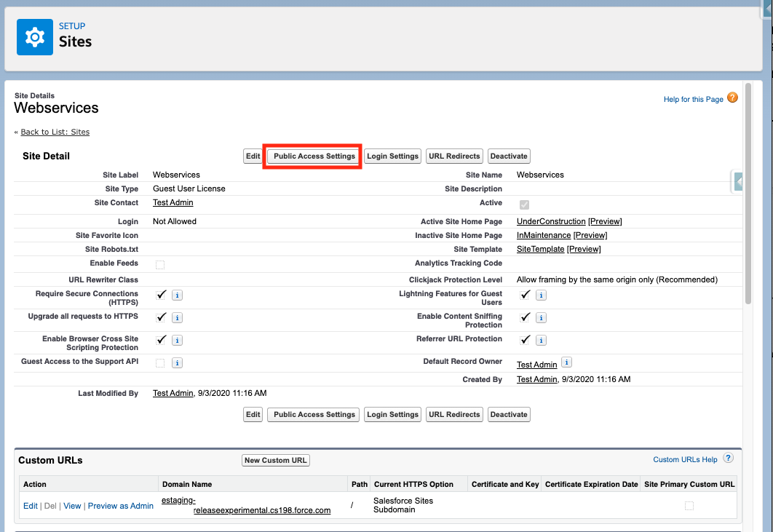Click the Preview as Admin link
Viewport: 773px width, 532px height.
[x=120, y=505]
